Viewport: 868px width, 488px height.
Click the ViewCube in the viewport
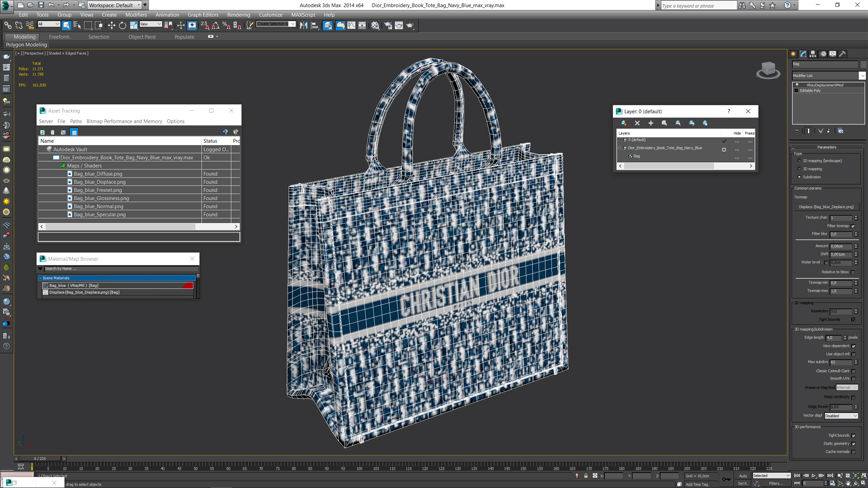pyautogui.click(x=768, y=70)
